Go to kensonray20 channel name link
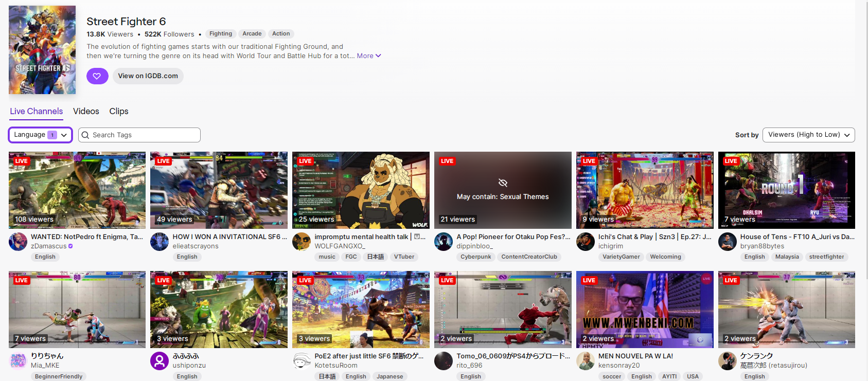This screenshot has height=381, width=868. (x=619, y=366)
